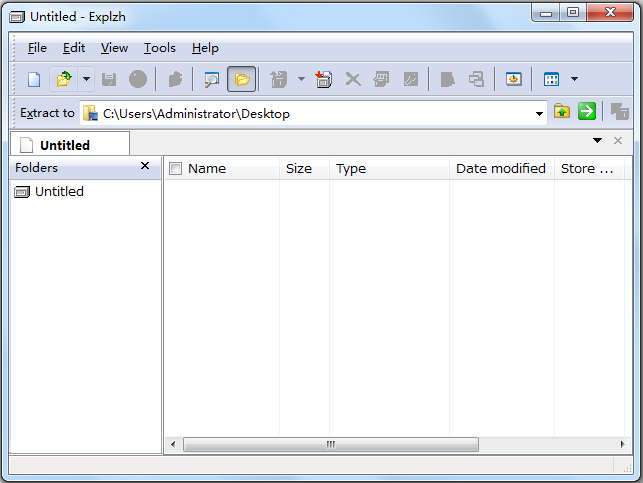The width and height of the screenshot is (643, 483).
Task: Open the Tools menu
Action: coord(159,48)
